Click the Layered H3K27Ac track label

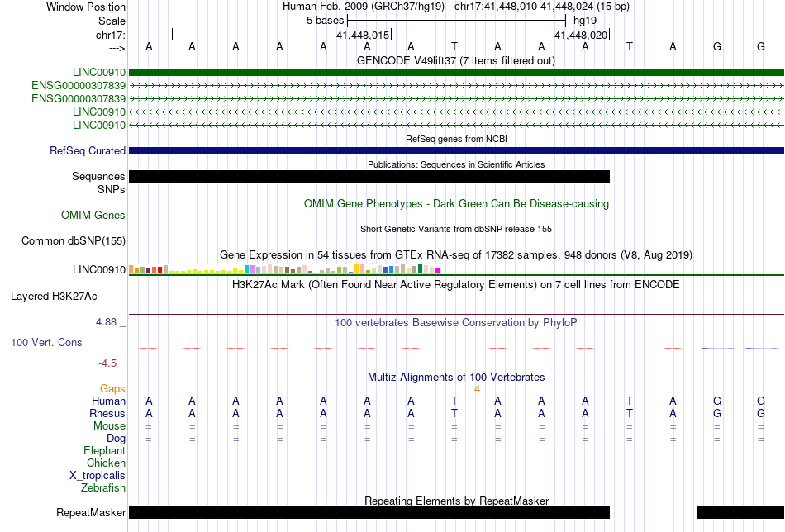(54, 297)
